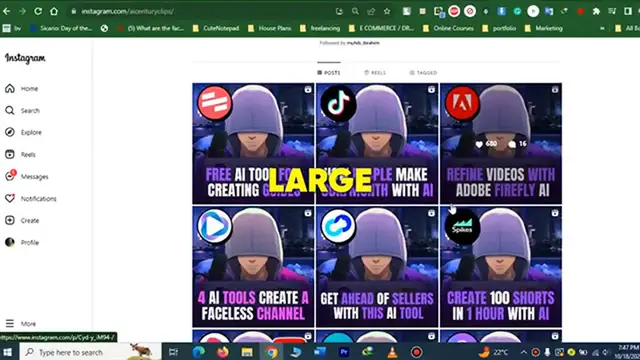Open Reels from the sidebar

20,154
